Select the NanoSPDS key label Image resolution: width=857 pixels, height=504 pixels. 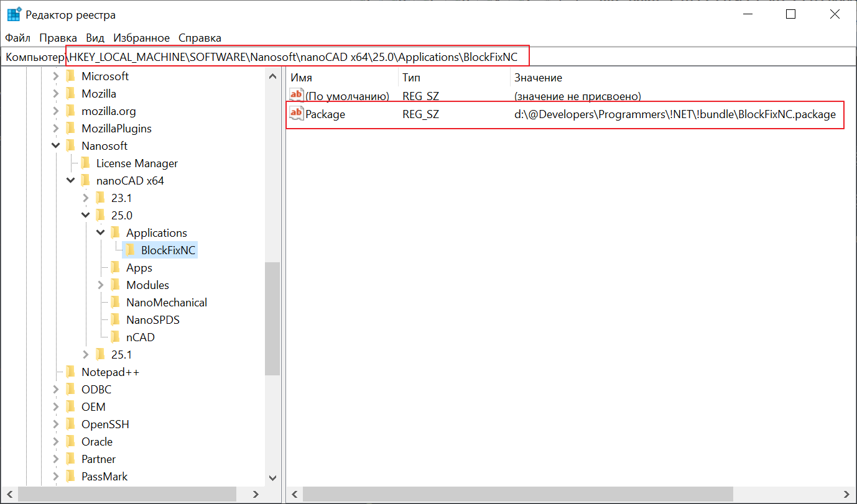(153, 320)
